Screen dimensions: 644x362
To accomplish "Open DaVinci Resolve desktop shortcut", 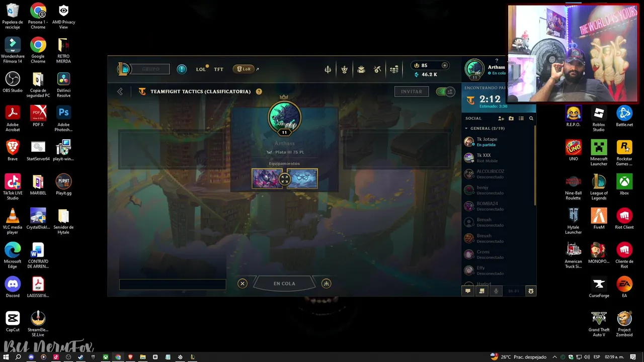I will (63, 85).
